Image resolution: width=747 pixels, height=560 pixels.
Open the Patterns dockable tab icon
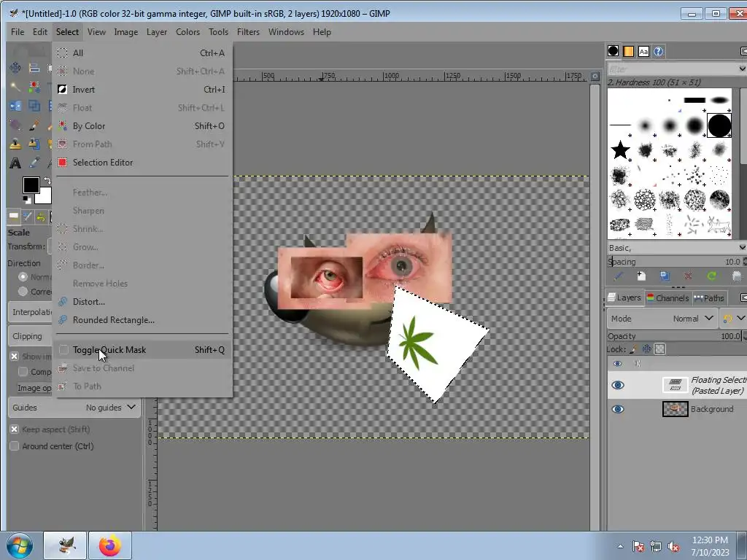(628, 52)
